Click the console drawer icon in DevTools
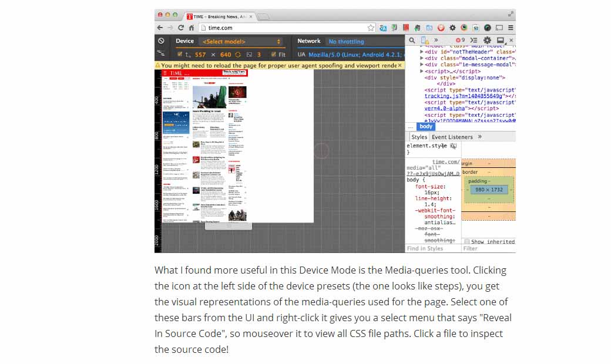Image resolution: width=611 pixels, height=364 pixels. pos(474,40)
